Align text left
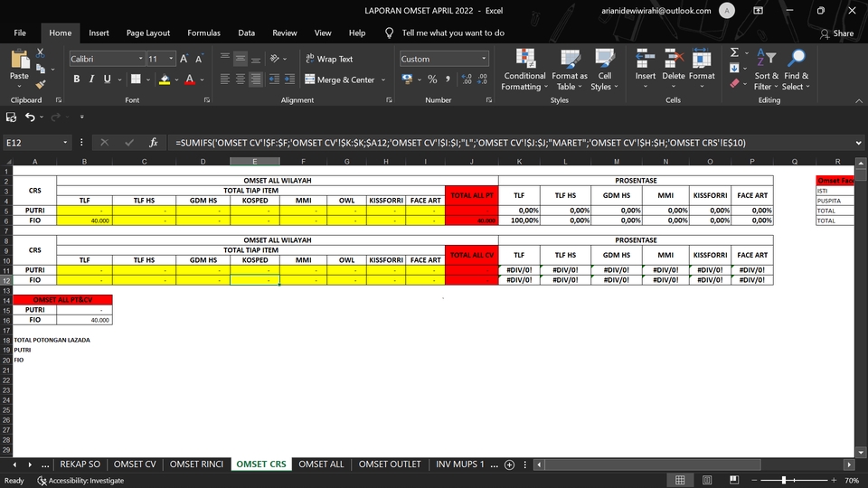 [225, 80]
